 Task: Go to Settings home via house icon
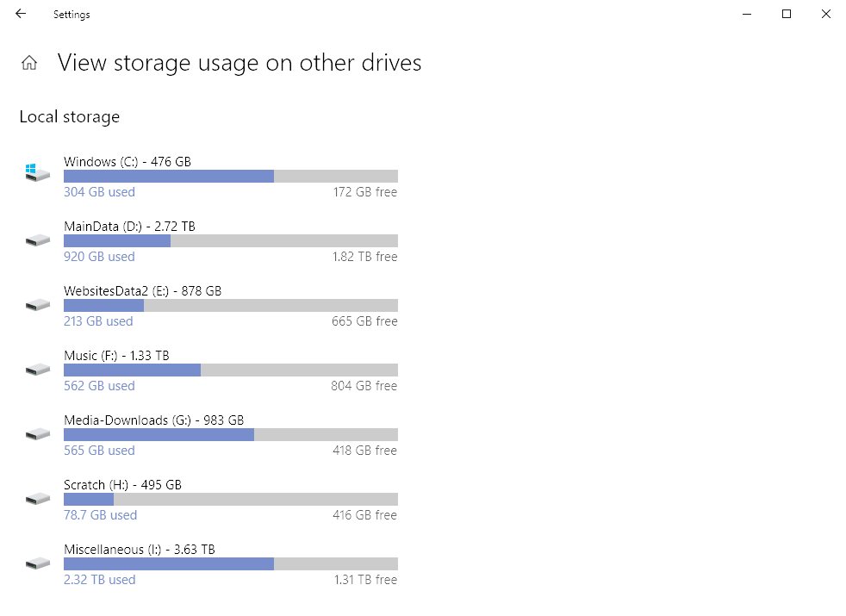click(29, 63)
